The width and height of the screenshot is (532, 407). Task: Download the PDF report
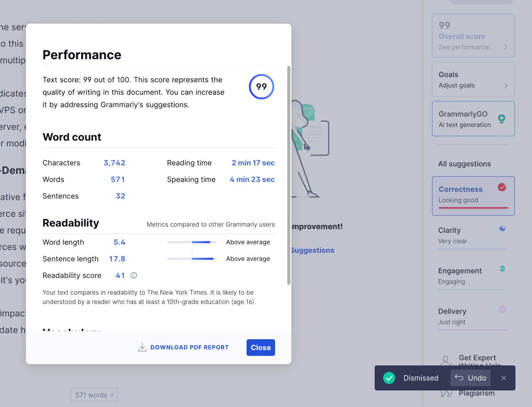pyautogui.click(x=184, y=347)
